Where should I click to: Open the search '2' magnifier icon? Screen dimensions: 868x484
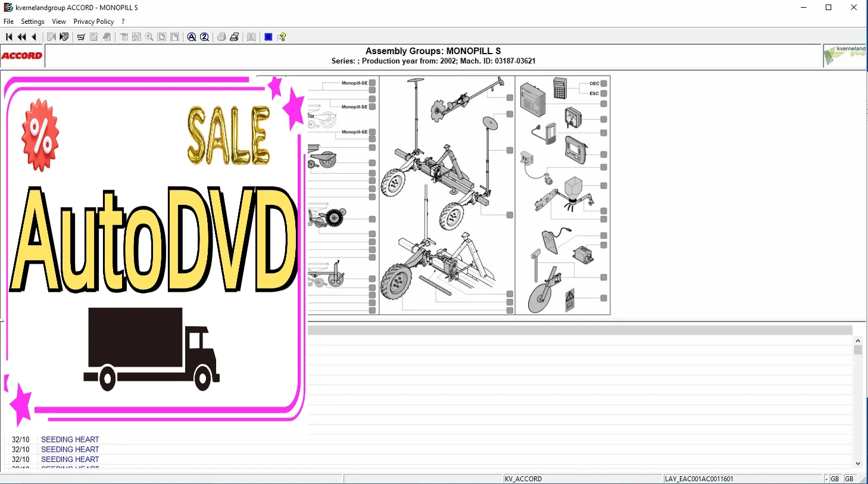coord(205,37)
